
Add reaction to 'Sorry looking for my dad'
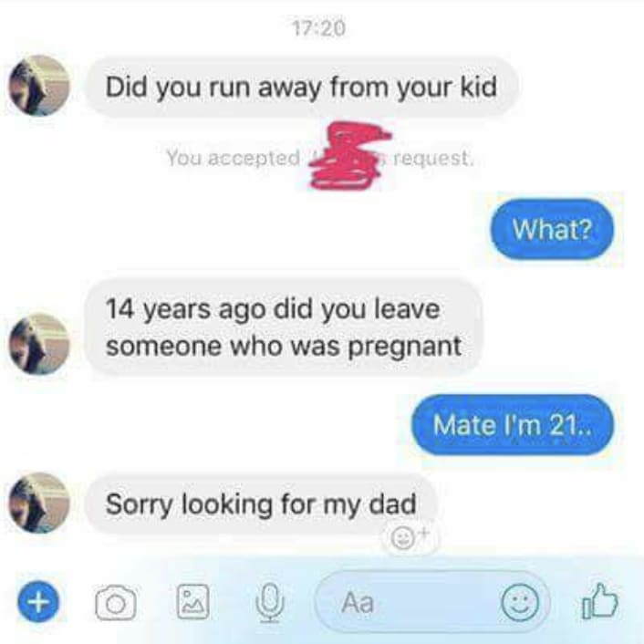coord(407,536)
